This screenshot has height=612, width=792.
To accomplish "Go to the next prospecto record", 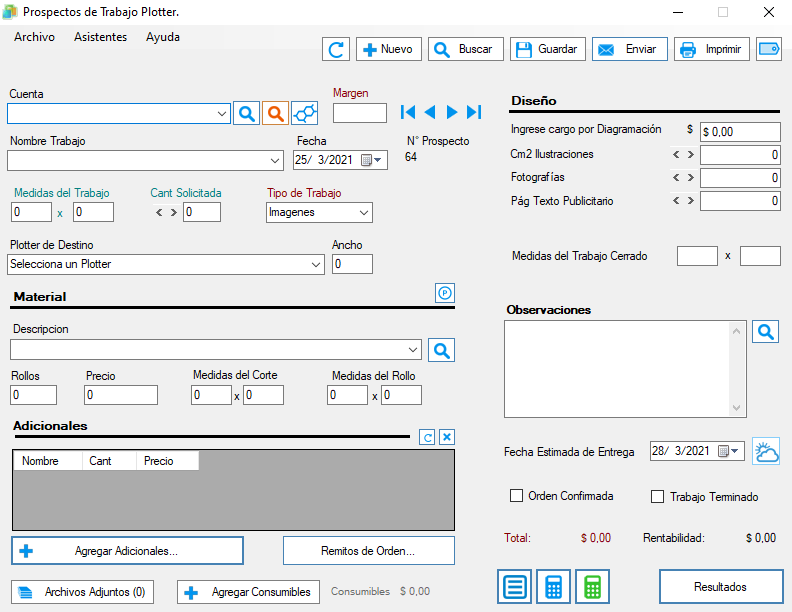I will coord(452,112).
